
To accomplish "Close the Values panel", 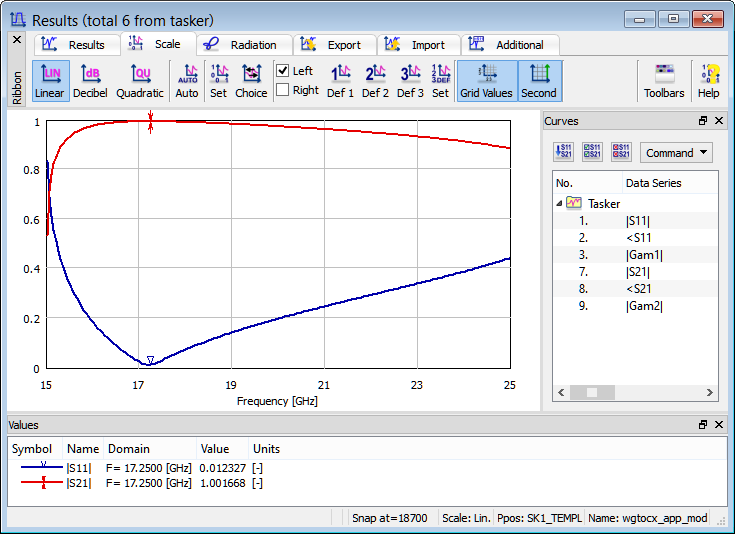I will (x=719, y=425).
